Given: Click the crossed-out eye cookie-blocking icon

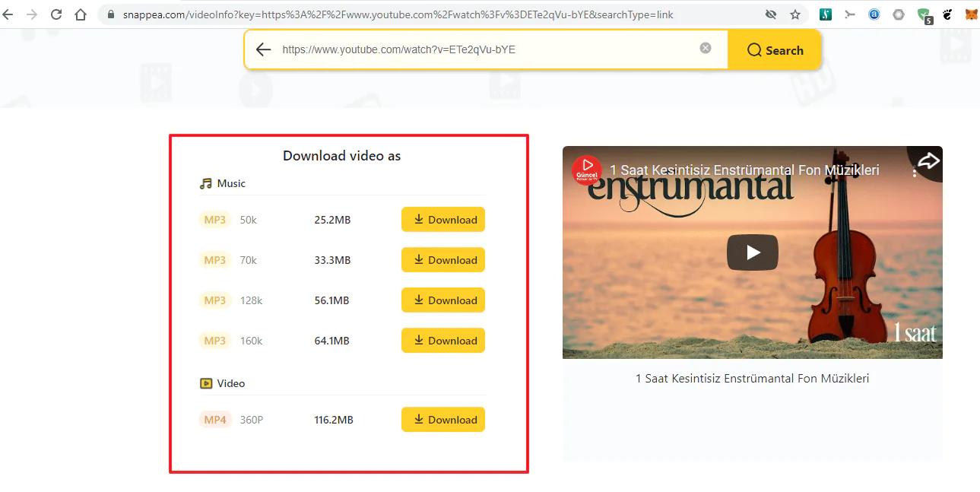Looking at the screenshot, I should [771, 14].
